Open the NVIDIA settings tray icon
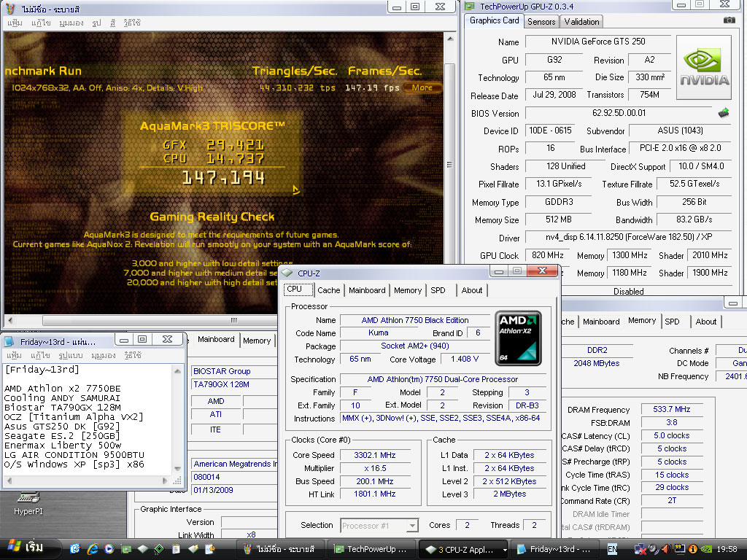 click(706, 549)
